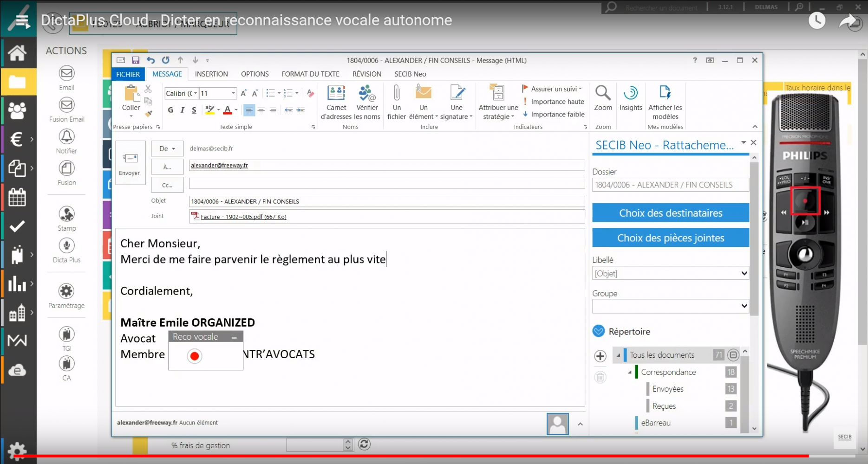Toggle Reco vocale record button
The image size is (868, 464).
195,356
